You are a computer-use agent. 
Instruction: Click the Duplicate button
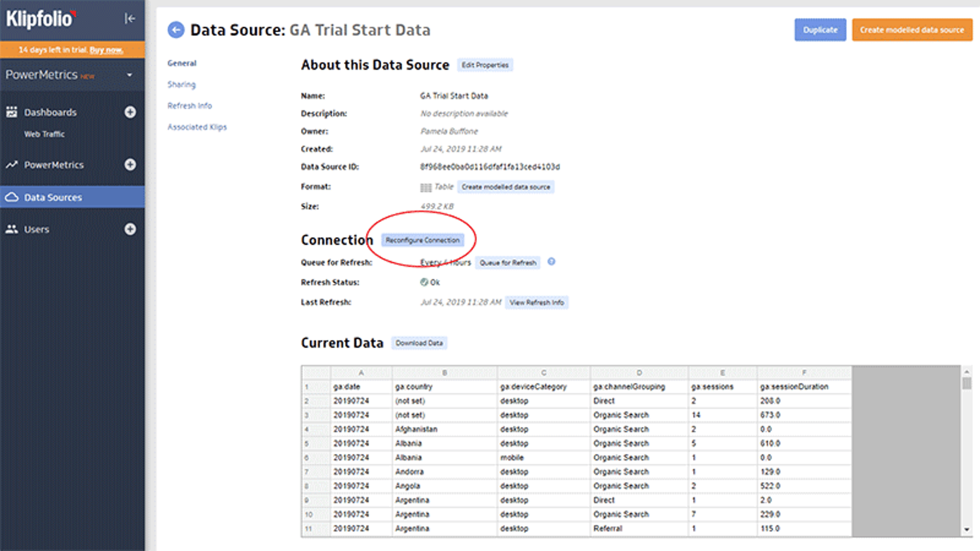click(820, 30)
